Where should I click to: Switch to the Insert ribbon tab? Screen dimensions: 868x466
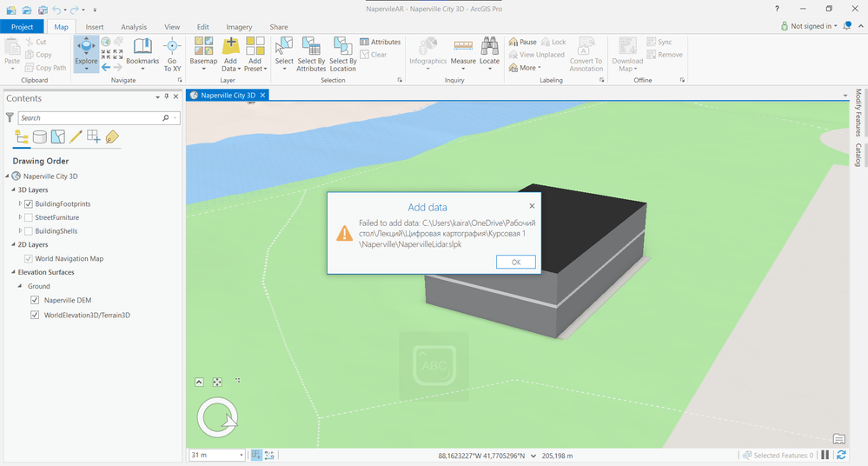[x=94, y=27]
